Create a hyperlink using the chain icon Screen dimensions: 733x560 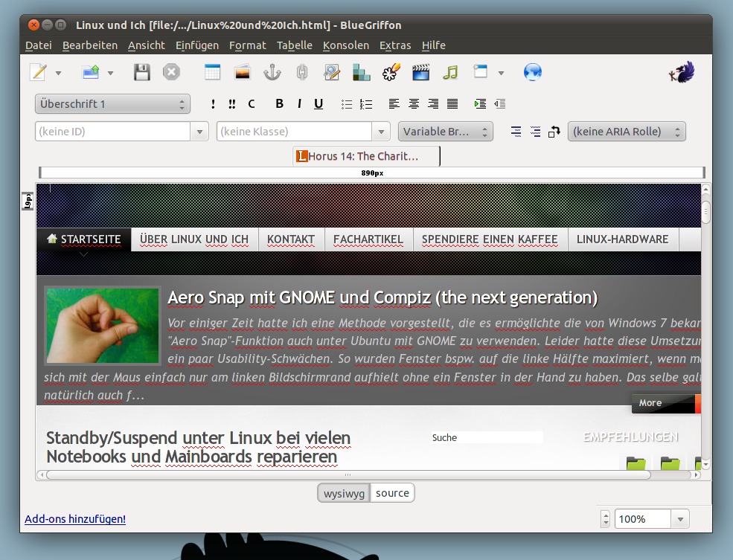(301, 71)
